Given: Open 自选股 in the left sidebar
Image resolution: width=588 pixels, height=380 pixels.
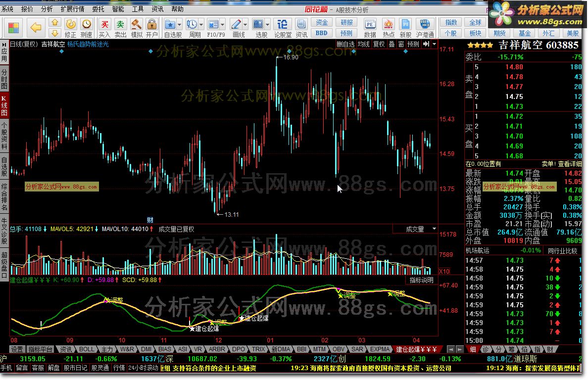Looking at the screenshot, I should pos(4,167).
